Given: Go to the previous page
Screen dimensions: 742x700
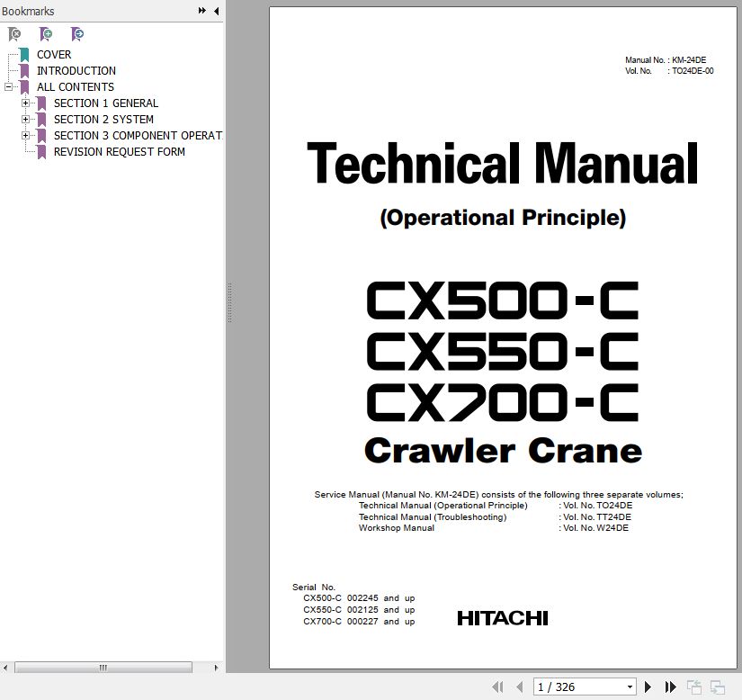Looking at the screenshot, I should tap(519, 687).
